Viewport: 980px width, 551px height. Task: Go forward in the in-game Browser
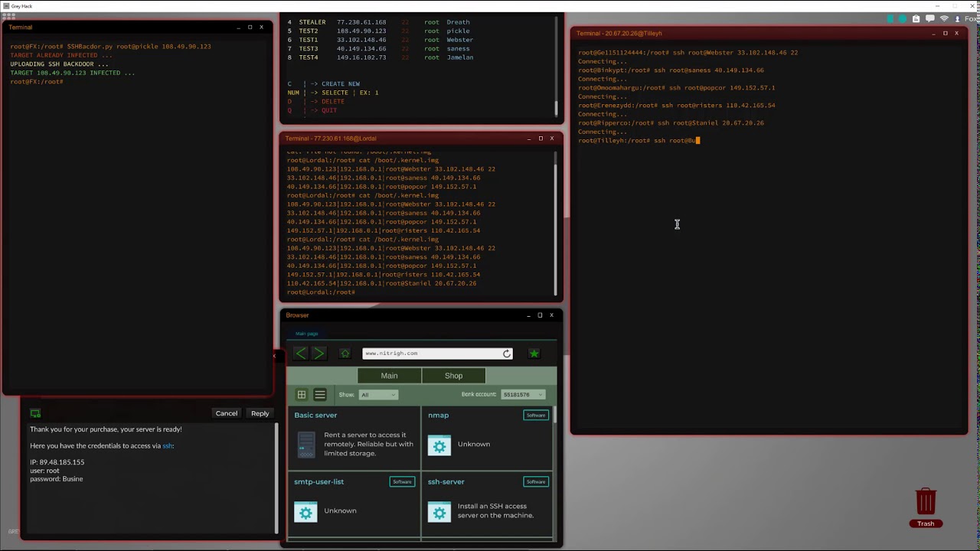(x=318, y=353)
